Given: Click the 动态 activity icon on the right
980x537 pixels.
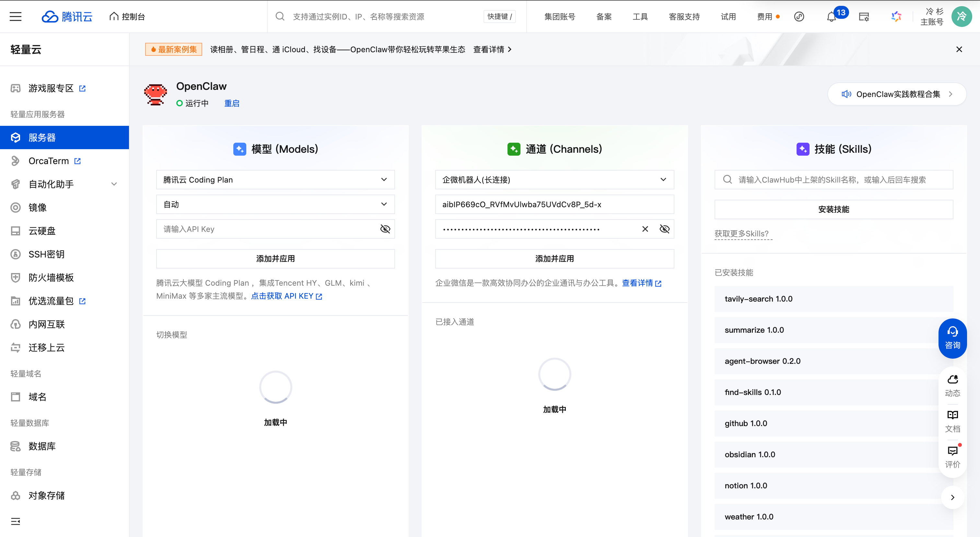Looking at the screenshot, I should coord(952,384).
